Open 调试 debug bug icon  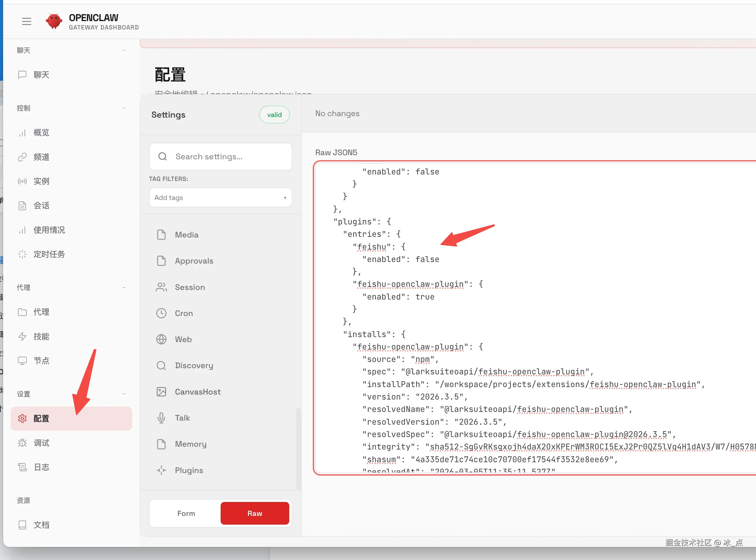pyautogui.click(x=22, y=443)
